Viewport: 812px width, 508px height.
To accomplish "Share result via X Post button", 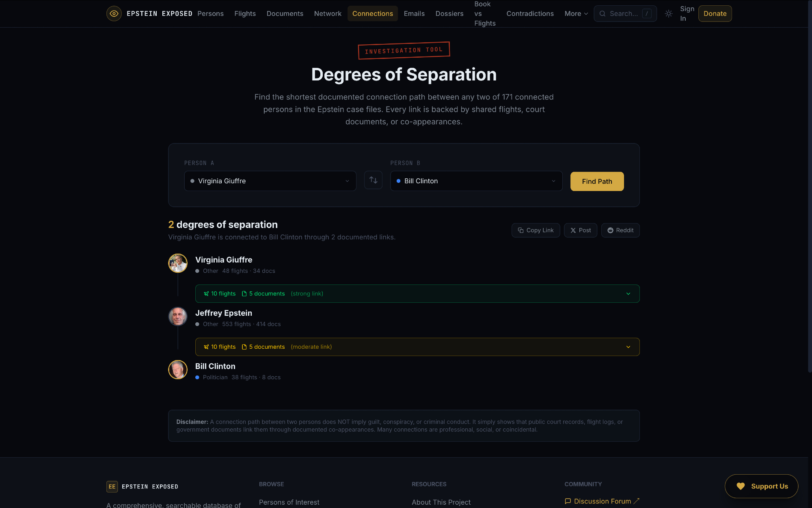I will pos(580,230).
